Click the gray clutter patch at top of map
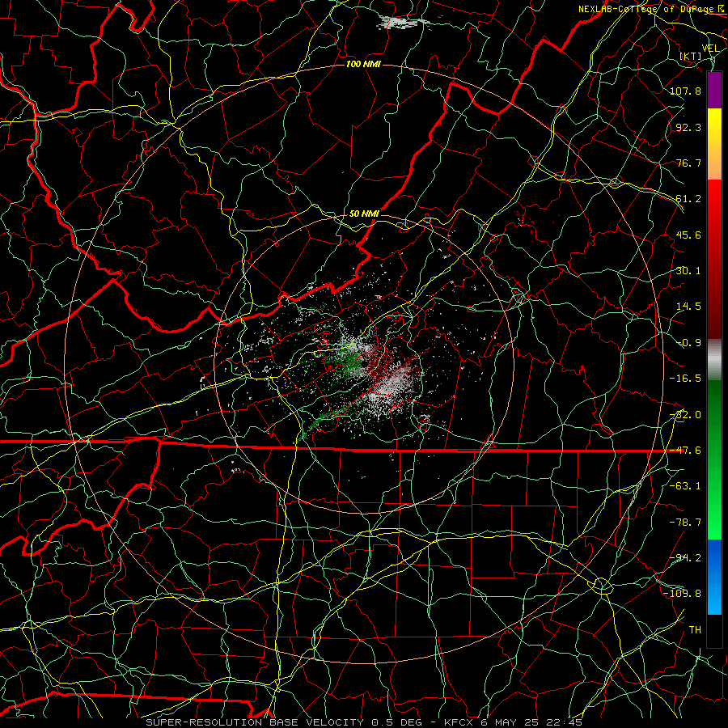This screenshot has height=728, width=728. pos(402,23)
